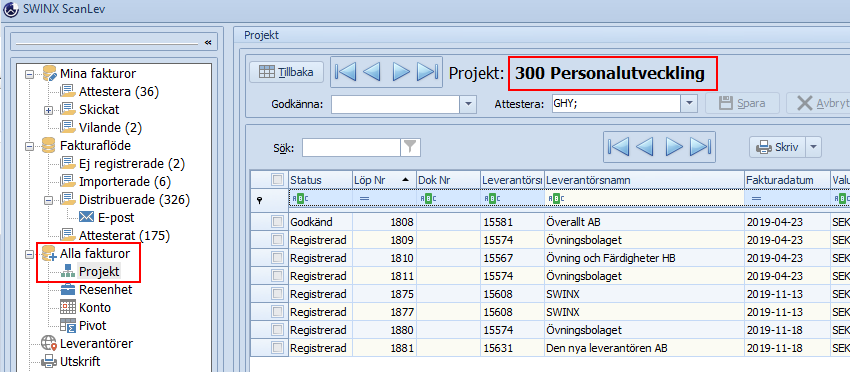Go to next record in grid navigator
Screen dimensions: 850x372
(x=674, y=147)
